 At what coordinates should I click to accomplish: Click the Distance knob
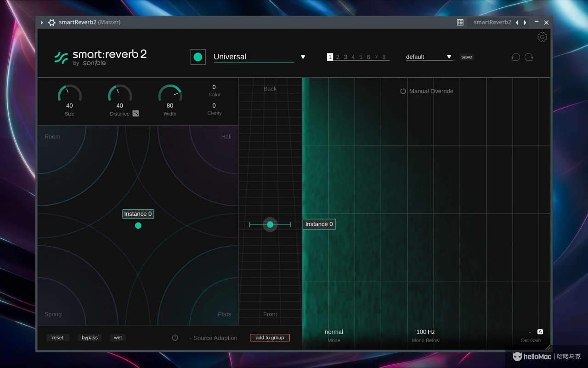click(120, 93)
